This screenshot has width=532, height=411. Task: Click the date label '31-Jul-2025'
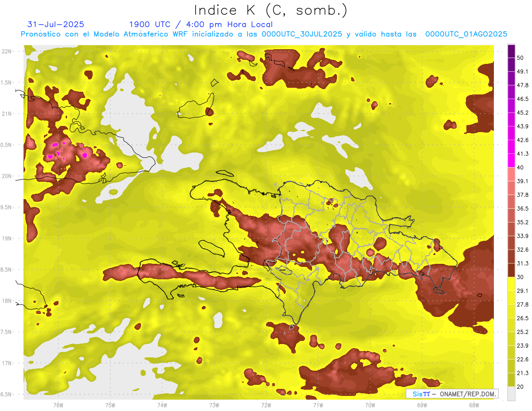pos(56,24)
